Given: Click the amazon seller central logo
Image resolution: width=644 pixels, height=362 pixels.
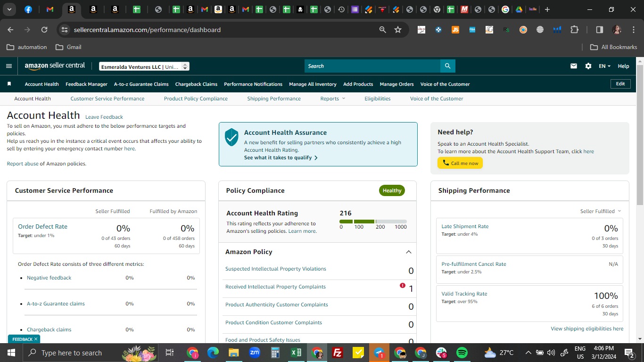Looking at the screenshot, I should pyautogui.click(x=55, y=66).
